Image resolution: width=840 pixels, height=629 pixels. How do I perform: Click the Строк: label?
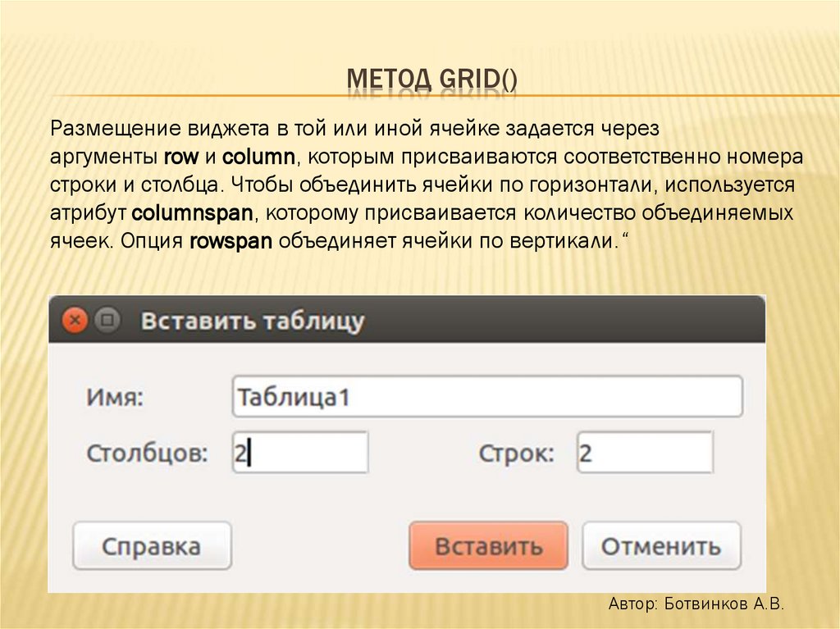tap(516, 454)
